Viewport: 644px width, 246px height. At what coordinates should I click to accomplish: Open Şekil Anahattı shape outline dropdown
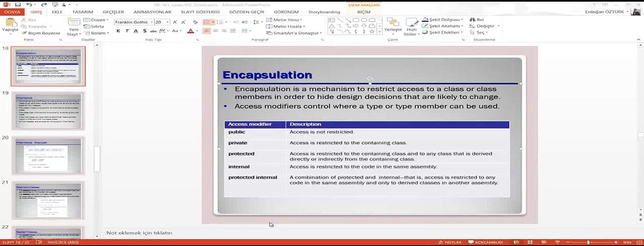coord(443,26)
